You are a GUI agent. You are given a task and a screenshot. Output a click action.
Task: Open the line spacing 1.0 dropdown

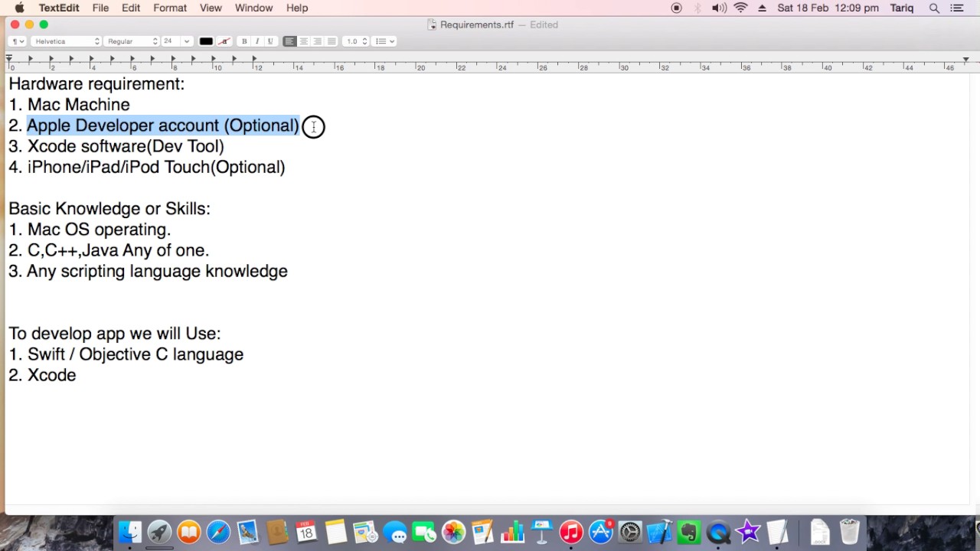(357, 41)
